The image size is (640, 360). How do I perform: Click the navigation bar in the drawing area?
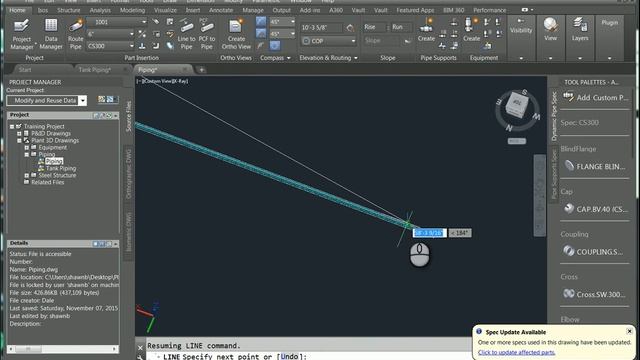click(540, 195)
